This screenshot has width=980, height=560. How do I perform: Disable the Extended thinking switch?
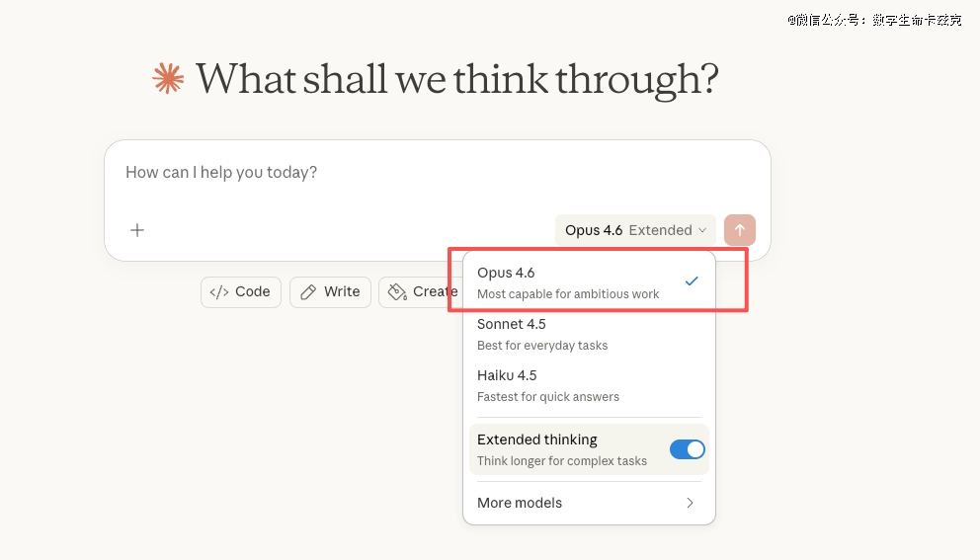click(688, 449)
